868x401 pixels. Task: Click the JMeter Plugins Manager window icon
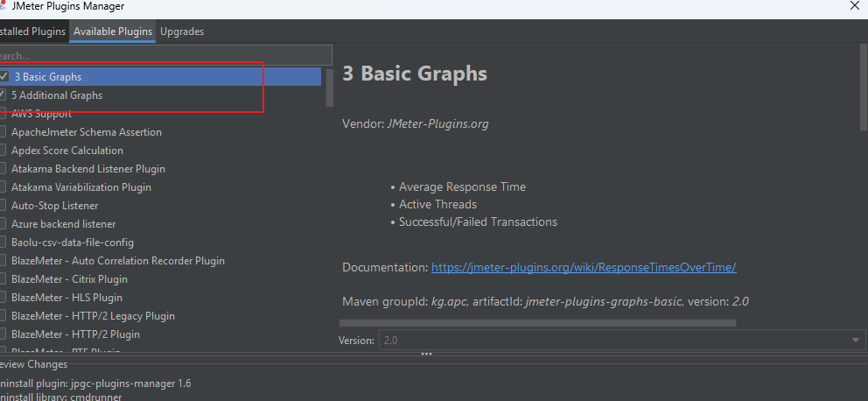[x=3, y=5]
